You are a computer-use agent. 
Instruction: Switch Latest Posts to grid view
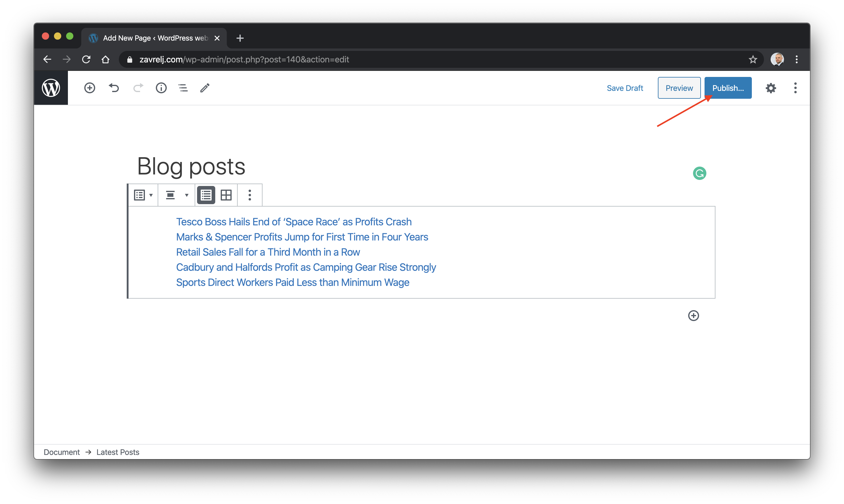(x=226, y=195)
